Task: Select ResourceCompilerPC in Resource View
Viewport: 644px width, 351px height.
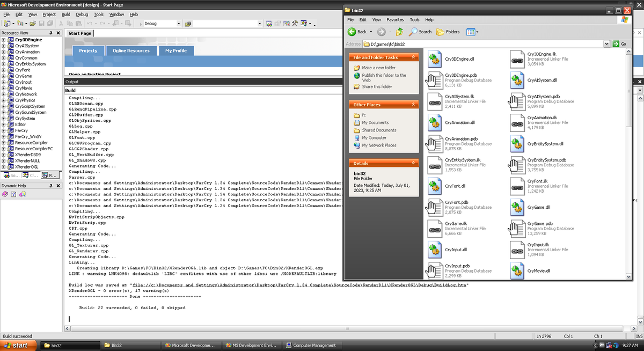Action: (x=34, y=149)
